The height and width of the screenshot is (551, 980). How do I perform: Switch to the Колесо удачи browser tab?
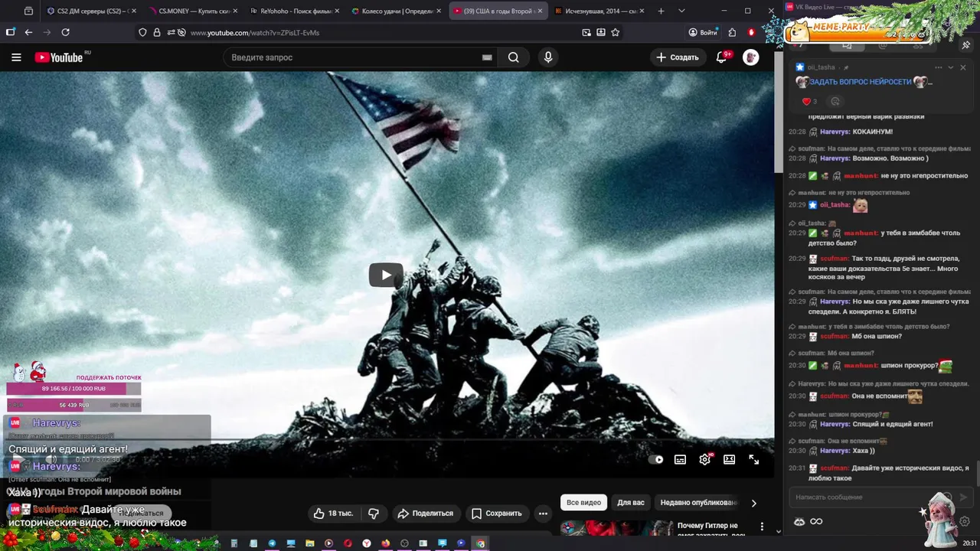point(396,11)
